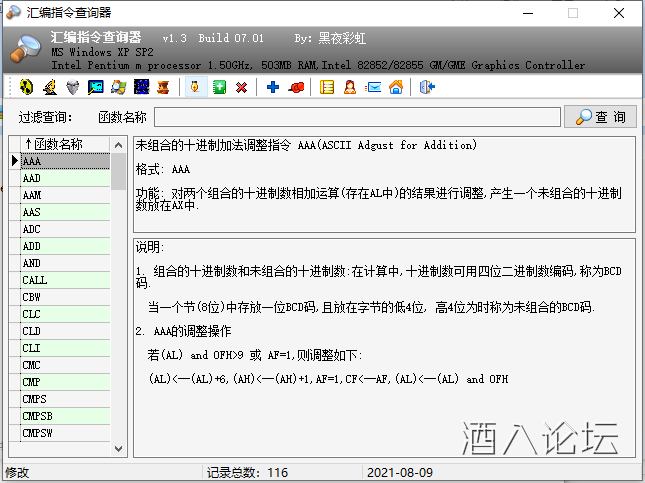This screenshot has height=483, width=645.
Task: Click inside the 说明 description text area
Action: pyautogui.click(x=384, y=347)
